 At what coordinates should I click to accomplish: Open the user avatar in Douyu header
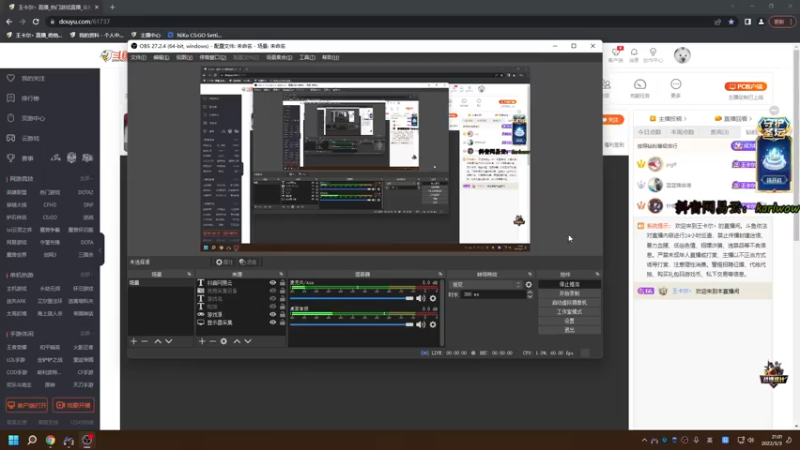pos(682,55)
